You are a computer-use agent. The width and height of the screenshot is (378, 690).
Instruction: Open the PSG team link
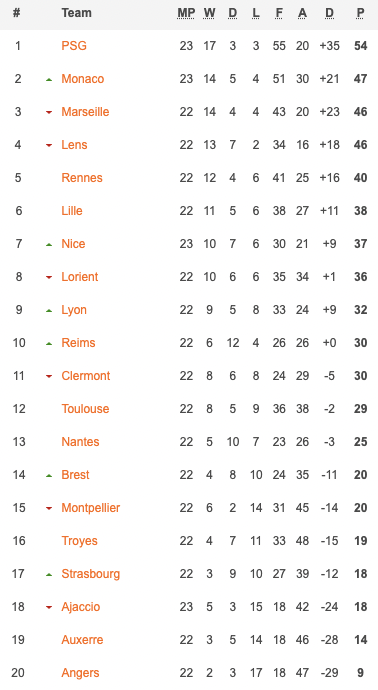tap(74, 46)
